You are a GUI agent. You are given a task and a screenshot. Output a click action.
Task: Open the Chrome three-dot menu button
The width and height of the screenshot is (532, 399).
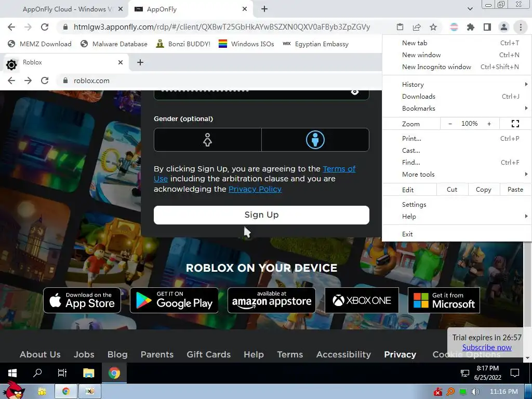click(x=521, y=27)
